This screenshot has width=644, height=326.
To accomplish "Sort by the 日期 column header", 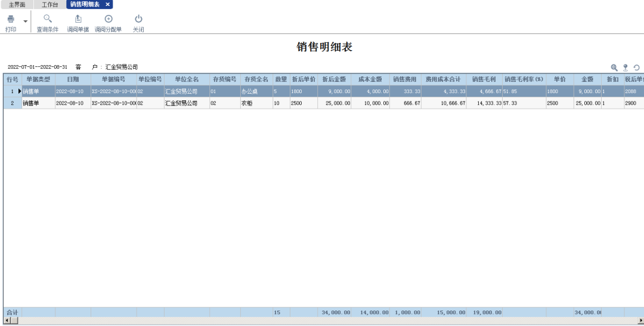I will tap(73, 79).
